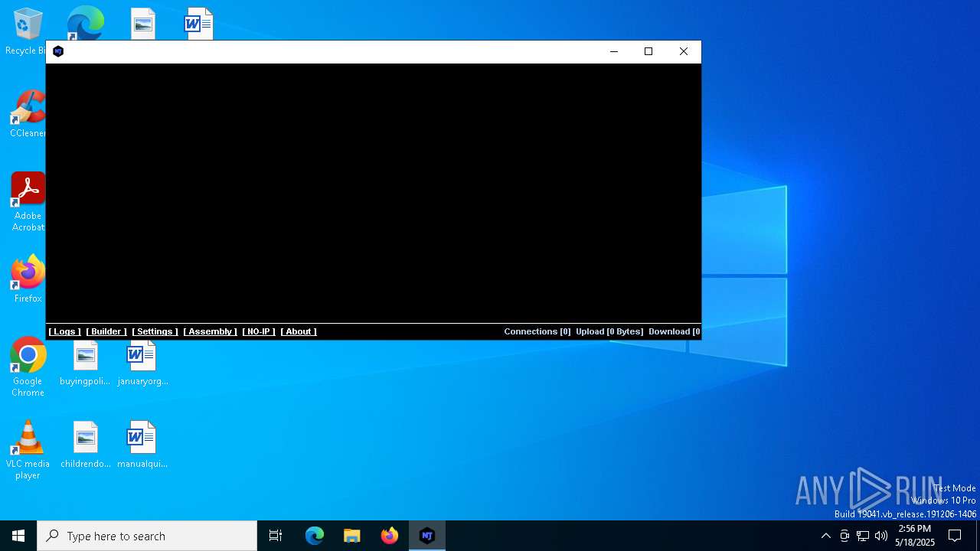Open Task View from the taskbar

coord(276,536)
